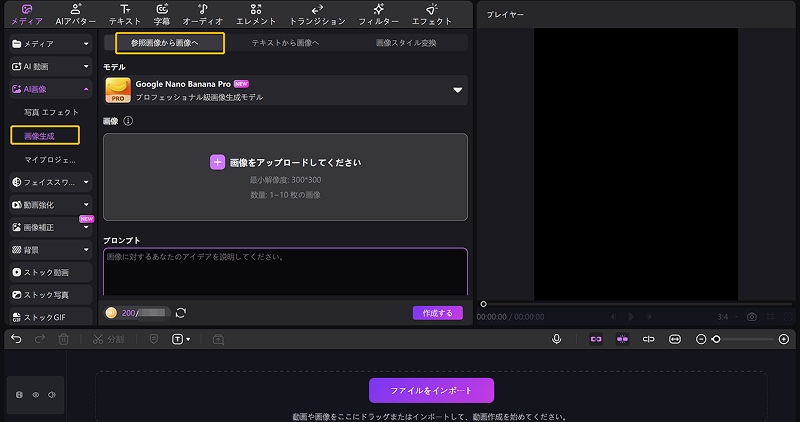Toggle the auto ripple link icon

point(596,339)
